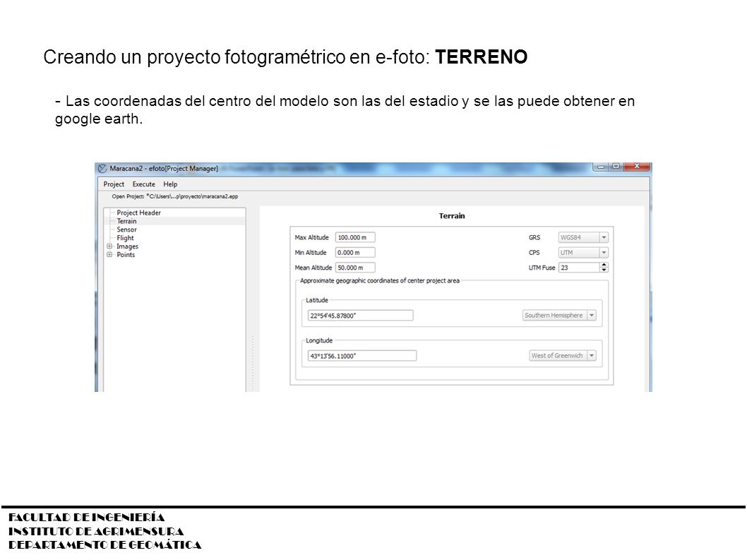Close the efoto Project Manager window
The height and width of the screenshot is (560, 747).
(637, 167)
